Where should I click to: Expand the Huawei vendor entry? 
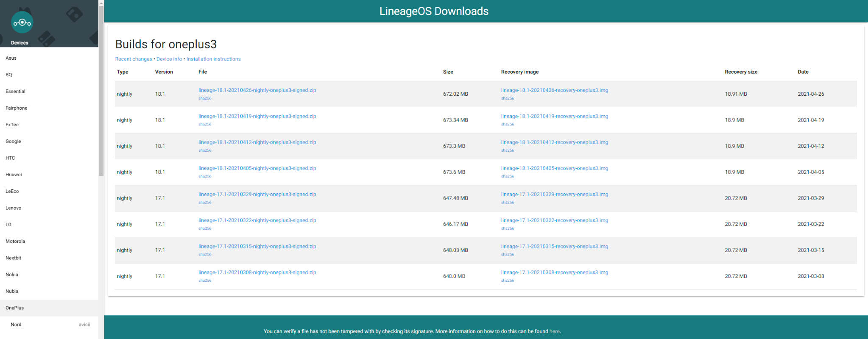(x=49, y=175)
